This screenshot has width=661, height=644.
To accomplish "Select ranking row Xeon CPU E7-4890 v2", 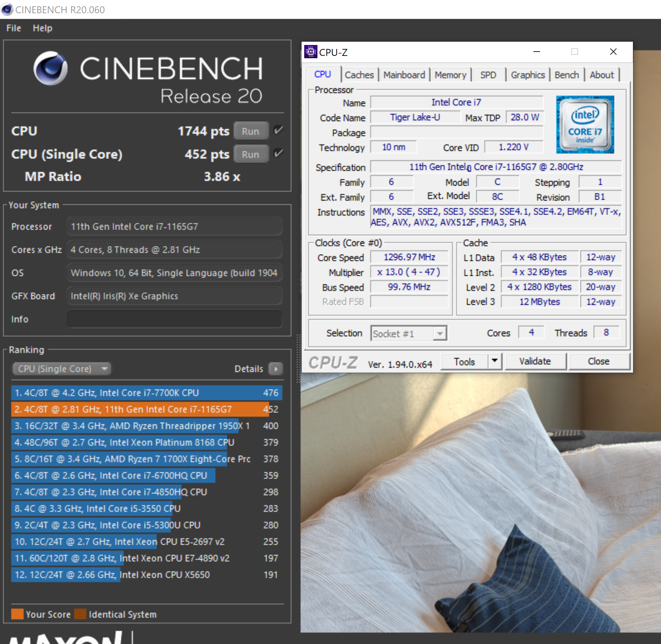I will click(x=147, y=558).
